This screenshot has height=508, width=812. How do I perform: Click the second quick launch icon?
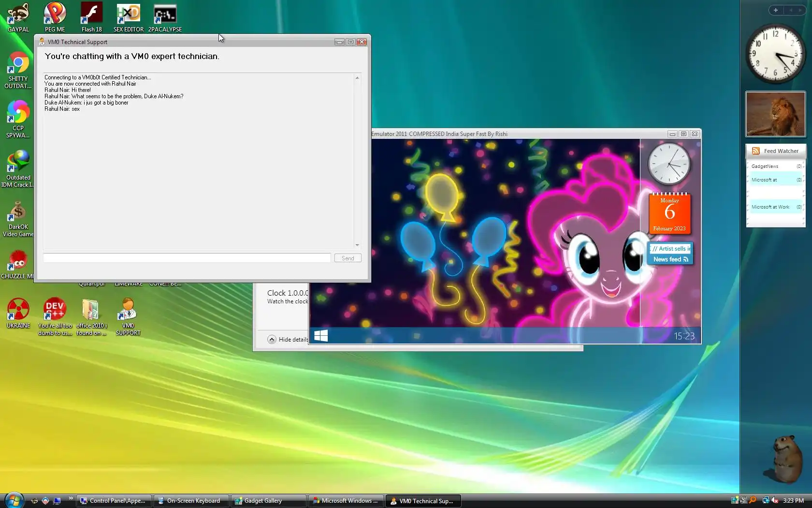pyautogui.click(x=45, y=501)
